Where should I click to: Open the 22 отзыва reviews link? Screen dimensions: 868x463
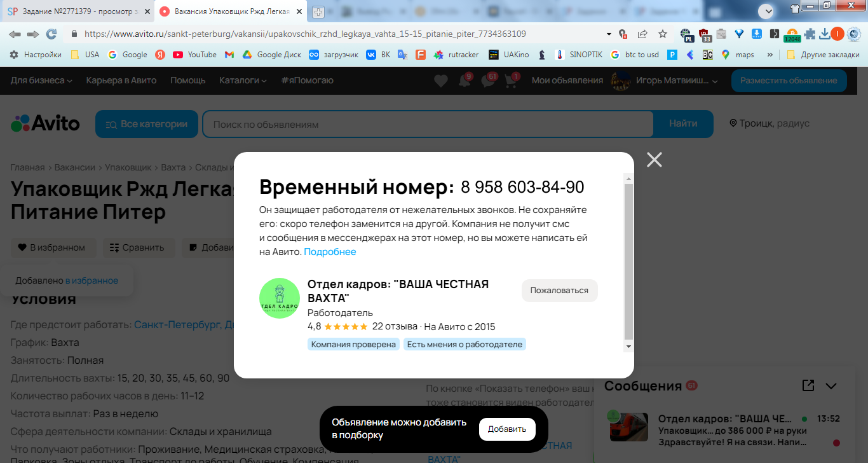tap(395, 327)
